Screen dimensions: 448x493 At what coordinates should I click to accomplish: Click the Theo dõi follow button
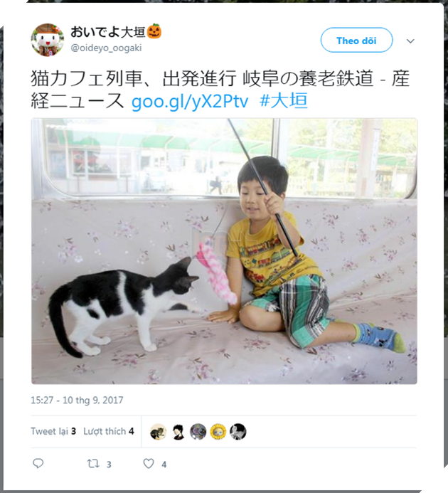click(356, 41)
